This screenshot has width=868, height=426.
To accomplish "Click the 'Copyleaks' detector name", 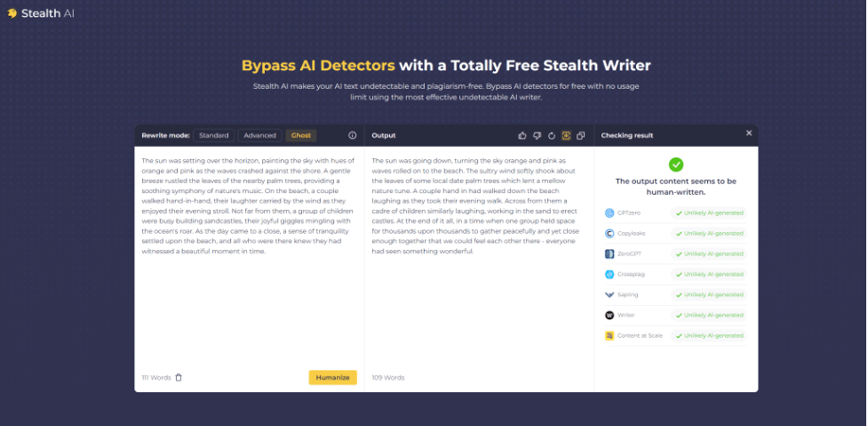I will (631, 233).
